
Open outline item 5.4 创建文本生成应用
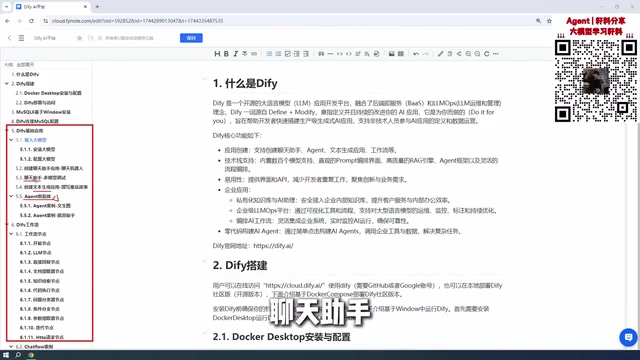(52, 187)
